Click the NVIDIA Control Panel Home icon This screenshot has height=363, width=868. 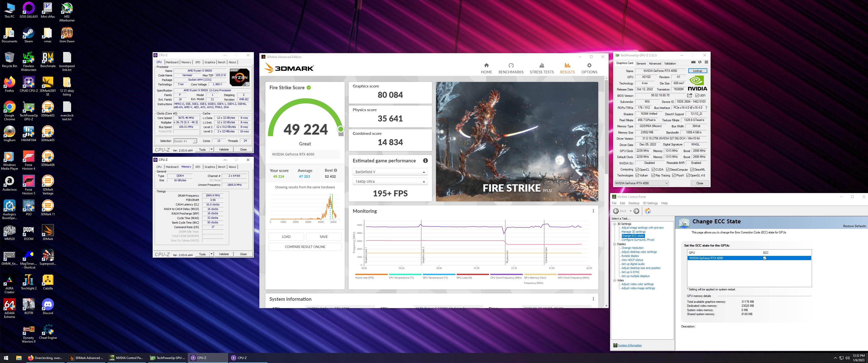point(648,211)
